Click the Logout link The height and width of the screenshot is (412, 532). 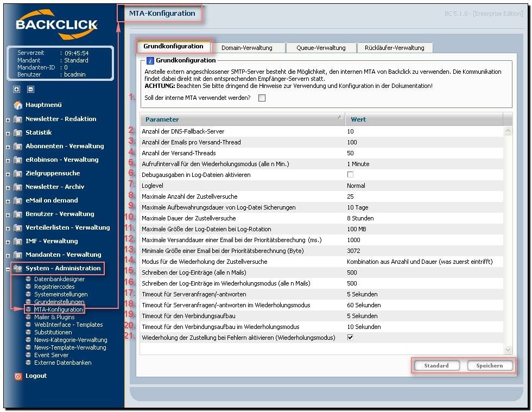[x=36, y=376]
